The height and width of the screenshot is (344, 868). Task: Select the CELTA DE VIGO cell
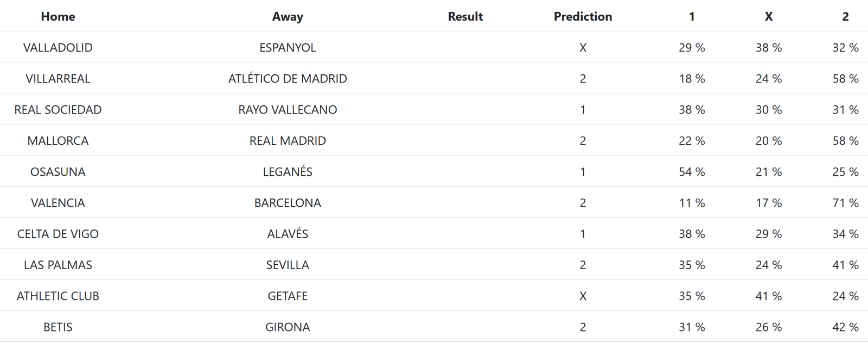pyautogui.click(x=58, y=234)
